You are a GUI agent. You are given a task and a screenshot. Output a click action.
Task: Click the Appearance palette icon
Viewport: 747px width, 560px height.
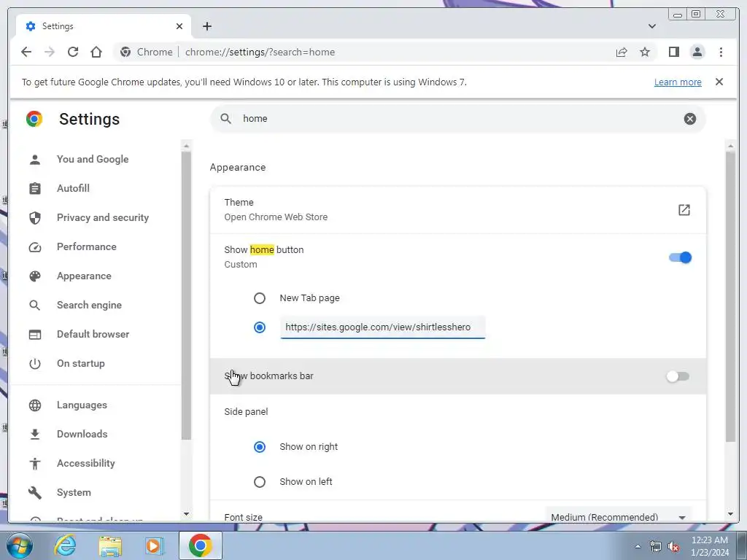coord(35,276)
